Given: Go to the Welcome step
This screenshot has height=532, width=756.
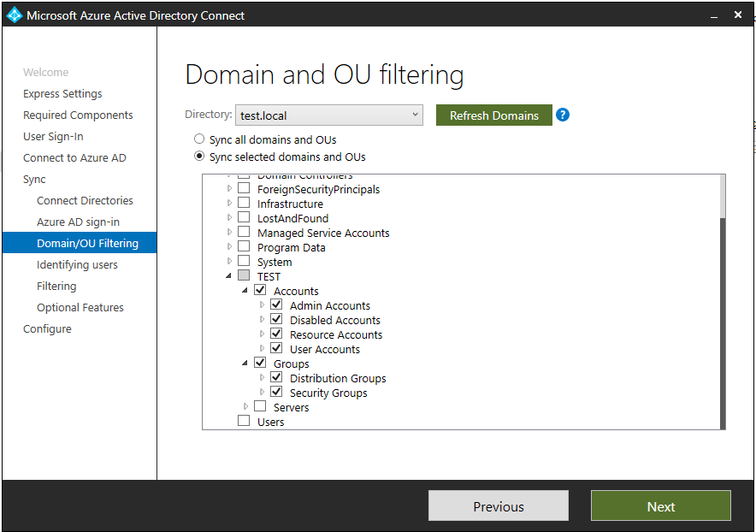Looking at the screenshot, I should pos(46,73).
